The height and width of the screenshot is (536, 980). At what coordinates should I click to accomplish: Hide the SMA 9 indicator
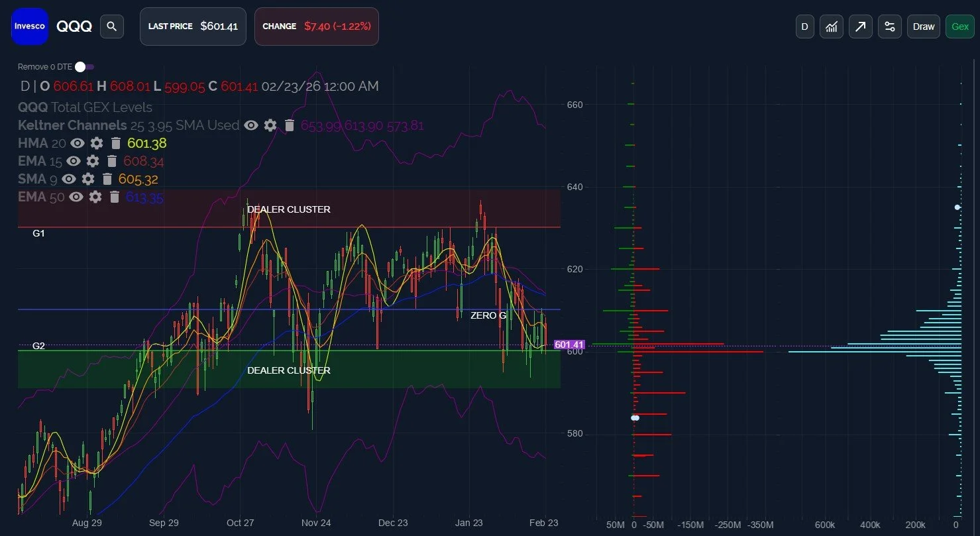69,179
